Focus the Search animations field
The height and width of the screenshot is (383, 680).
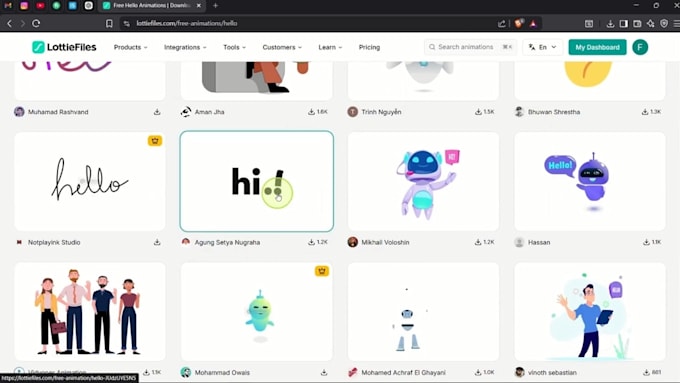[471, 47]
